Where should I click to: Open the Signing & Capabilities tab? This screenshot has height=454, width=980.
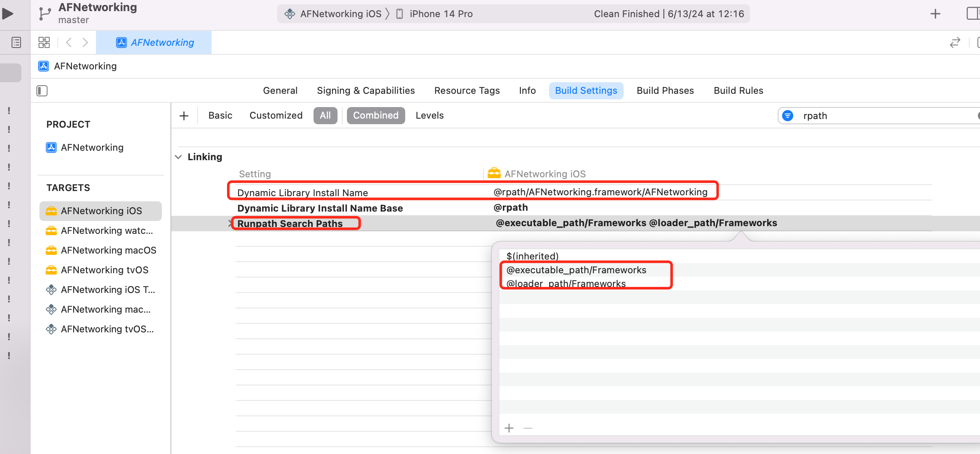point(366,91)
